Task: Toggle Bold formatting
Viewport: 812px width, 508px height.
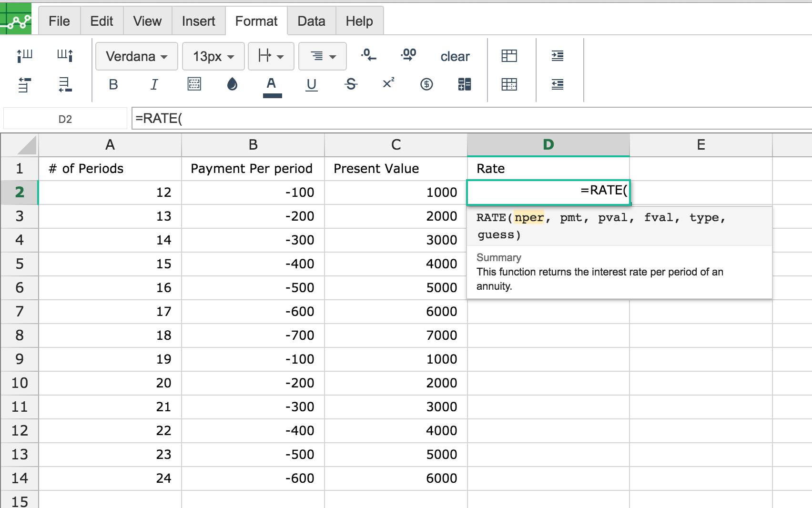Action: 113,84
